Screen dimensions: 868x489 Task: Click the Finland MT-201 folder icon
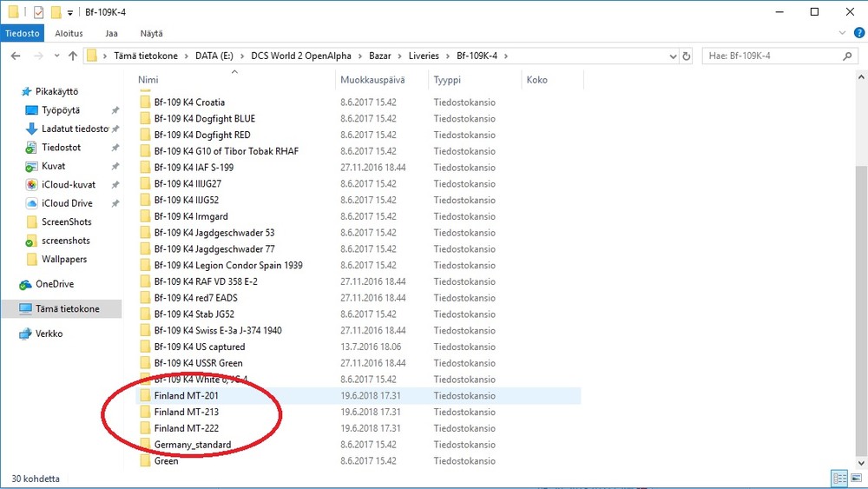pyautogui.click(x=145, y=395)
